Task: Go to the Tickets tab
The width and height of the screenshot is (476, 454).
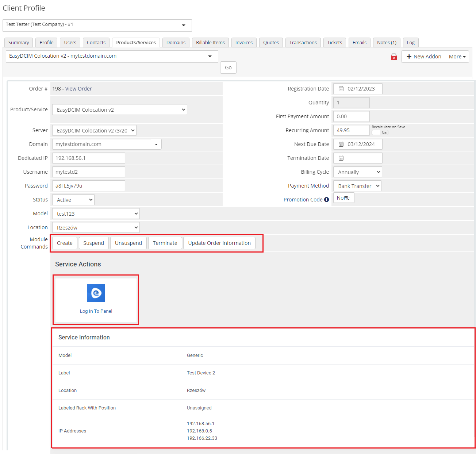Action: 335,43
